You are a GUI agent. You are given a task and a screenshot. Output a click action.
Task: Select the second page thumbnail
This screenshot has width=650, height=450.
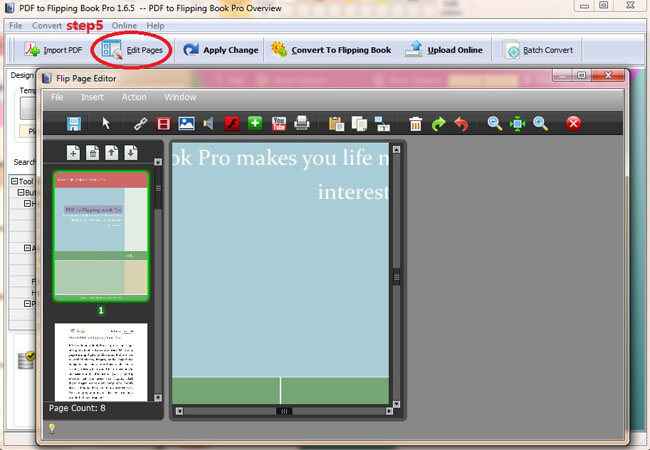tap(101, 362)
